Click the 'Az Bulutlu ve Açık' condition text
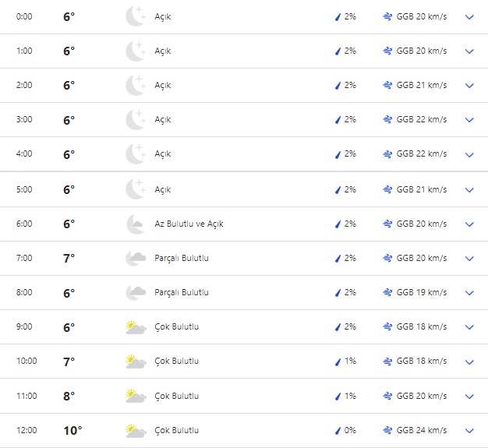Screen dimensions: 488x448 189,224
